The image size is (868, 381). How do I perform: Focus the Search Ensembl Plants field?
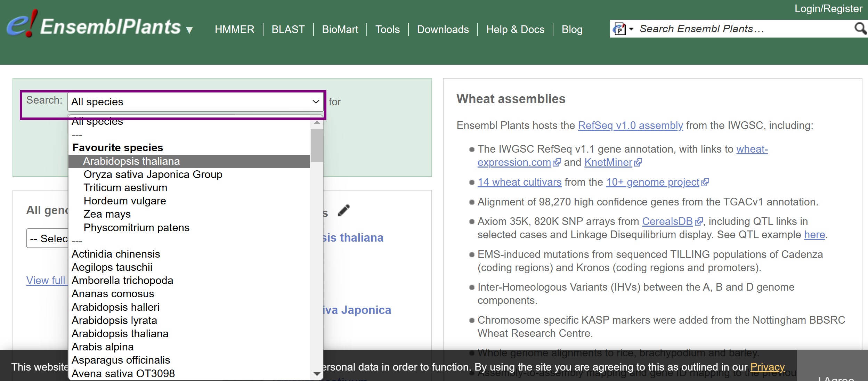[x=744, y=29]
